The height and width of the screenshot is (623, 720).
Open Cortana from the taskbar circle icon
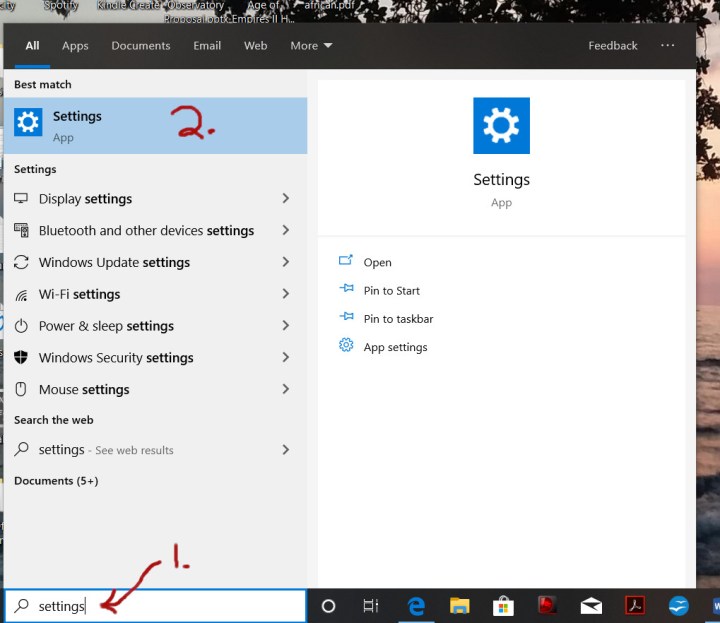point(328,606)
